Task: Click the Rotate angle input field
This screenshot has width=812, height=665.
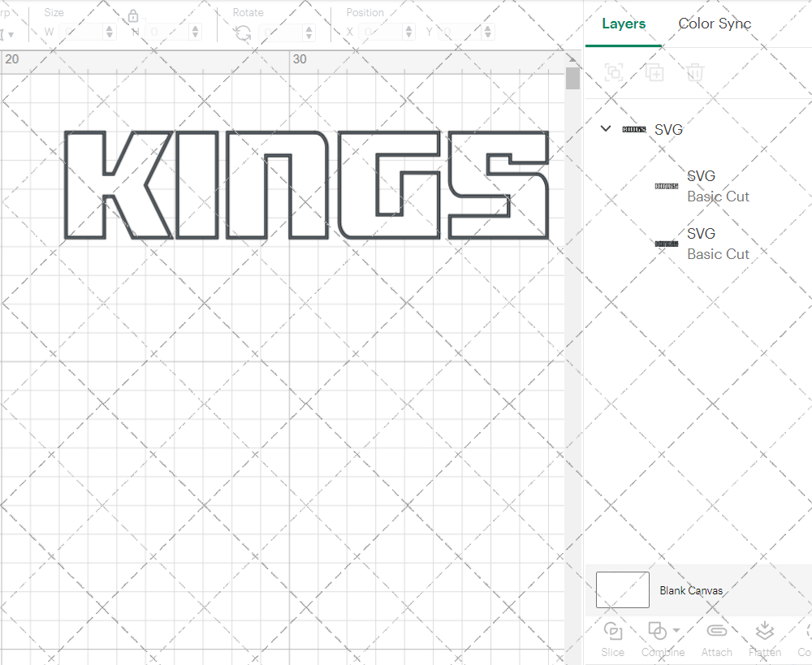Action: coord(282,32)
